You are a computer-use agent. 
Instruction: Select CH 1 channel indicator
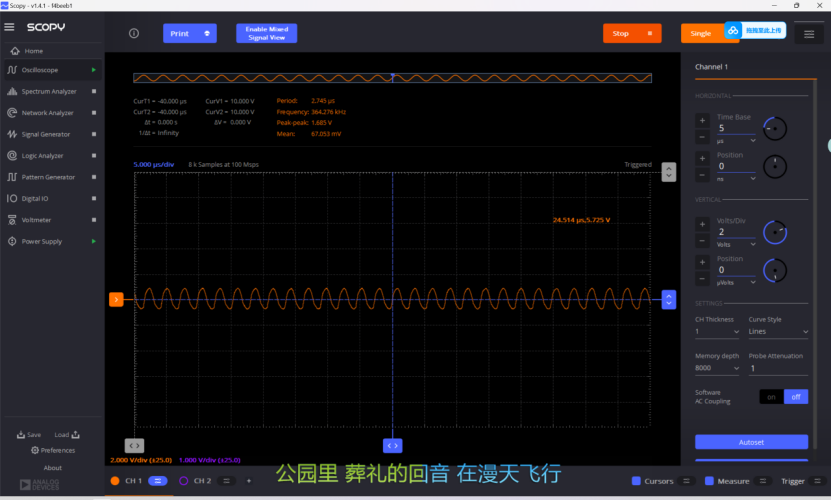115,481
